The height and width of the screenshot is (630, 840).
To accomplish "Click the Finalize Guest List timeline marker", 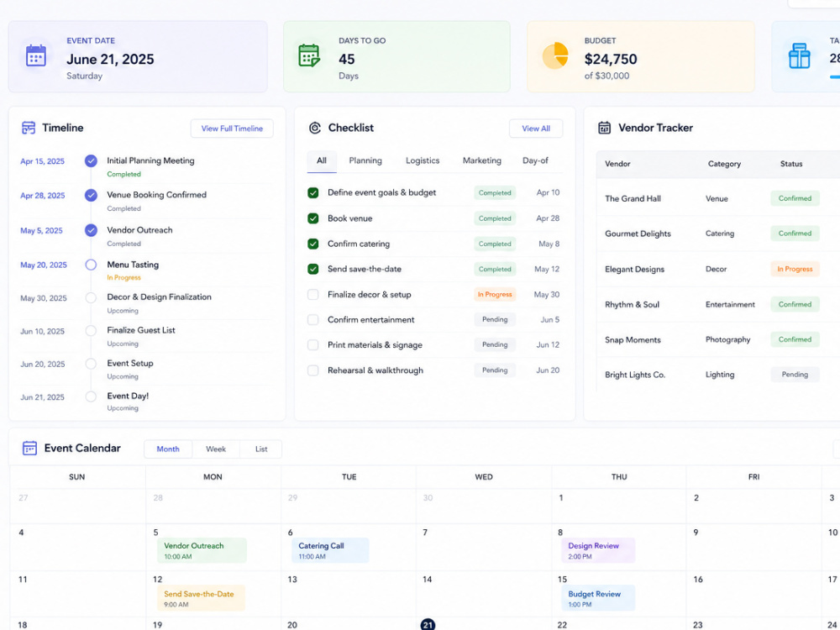I will tap(91, 330).
